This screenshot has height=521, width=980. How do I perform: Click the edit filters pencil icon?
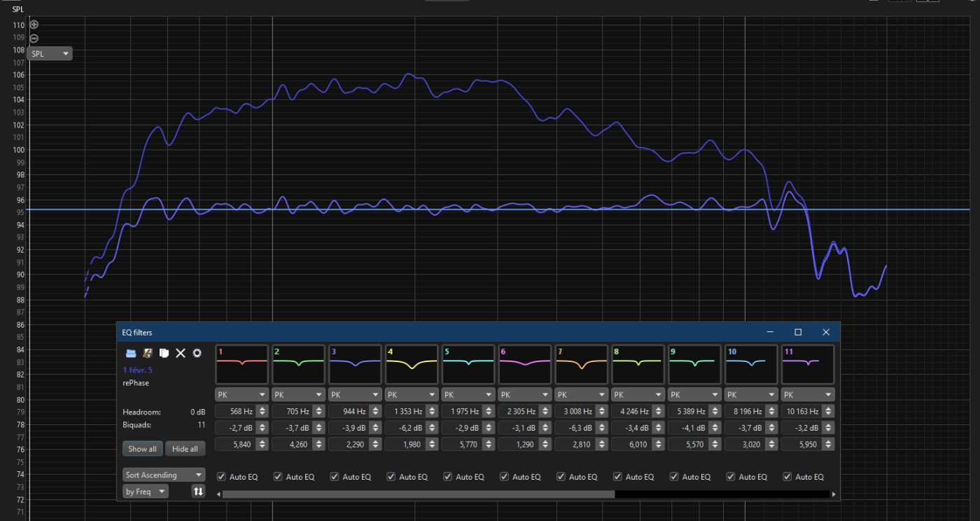point(147,354)
